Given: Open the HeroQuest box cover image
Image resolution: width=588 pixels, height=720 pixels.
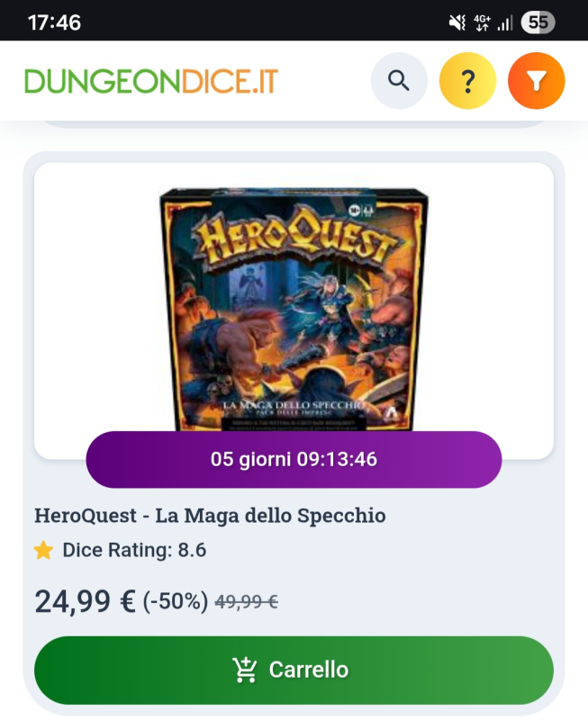Looking at the screenshot, I should tap(294, 309).
